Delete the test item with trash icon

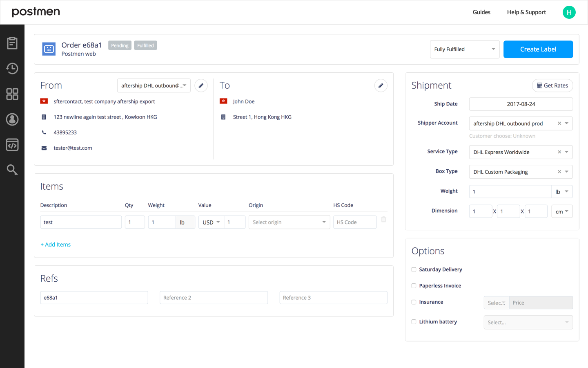[383, 220]
